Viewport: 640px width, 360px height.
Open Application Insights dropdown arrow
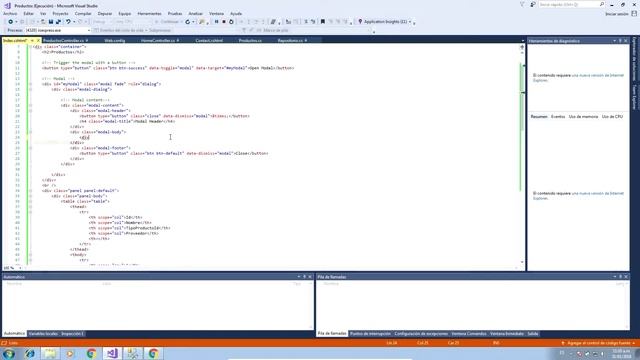pyautogui.click(x=410, y=22)
